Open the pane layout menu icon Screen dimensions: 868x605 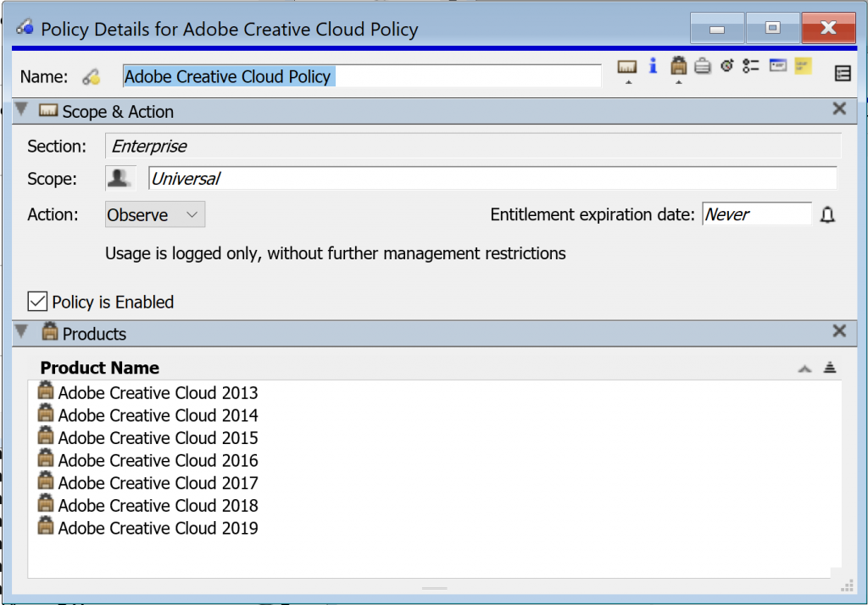(x=843, y=73)
